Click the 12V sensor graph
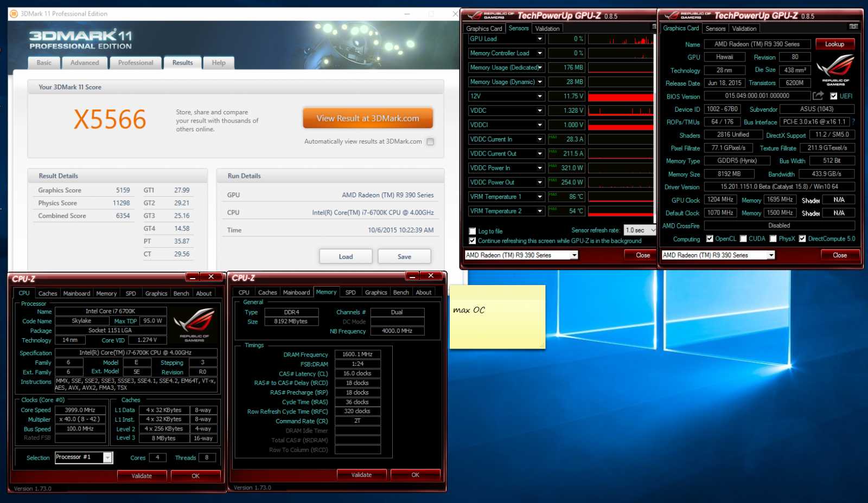Image resolution: width=868 pixels, height=503 pixels. 621,96
